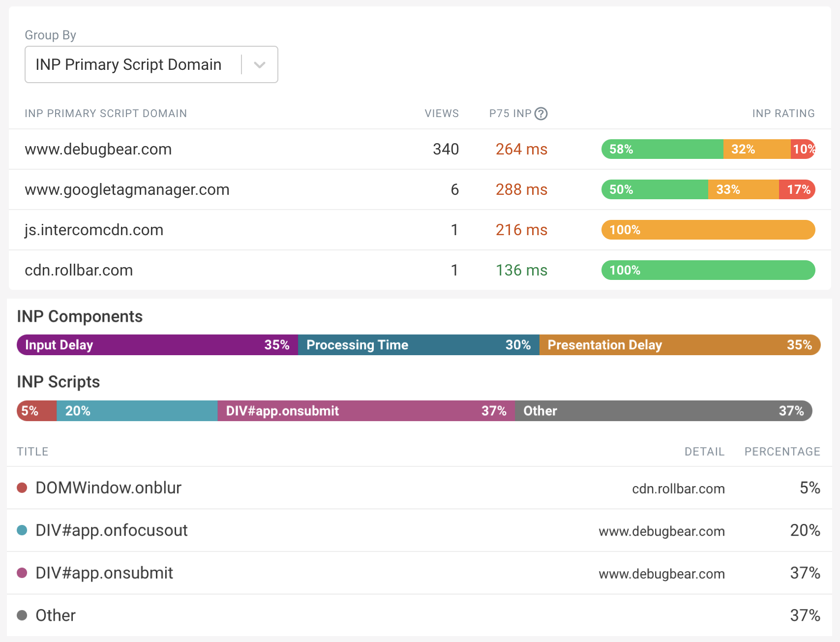Click the 32% orange rating segment
Image resolution: width=840 pixels, height=642 pixels.
pyautogui.click(x=757, y=149)
